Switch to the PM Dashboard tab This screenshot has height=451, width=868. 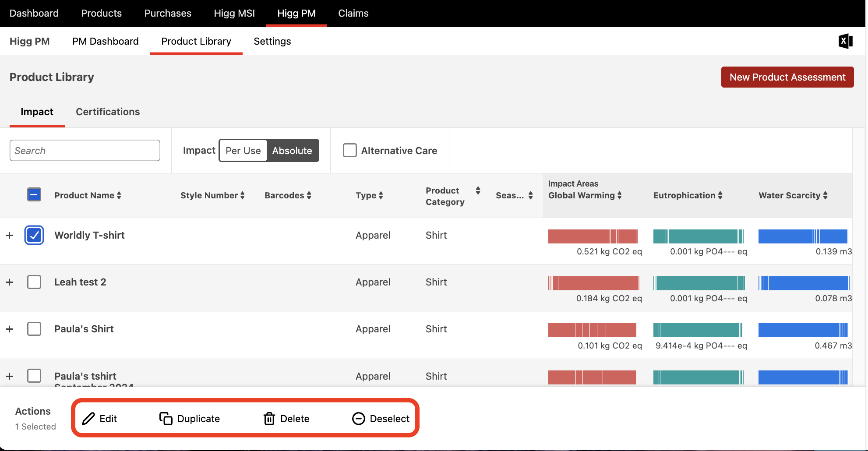106,41
